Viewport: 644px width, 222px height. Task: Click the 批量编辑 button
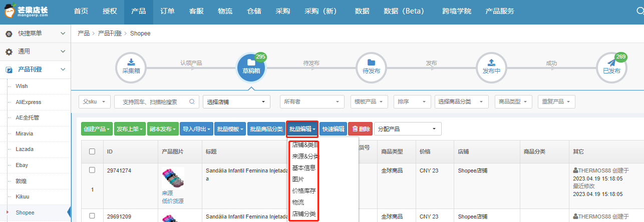[302, 129]
